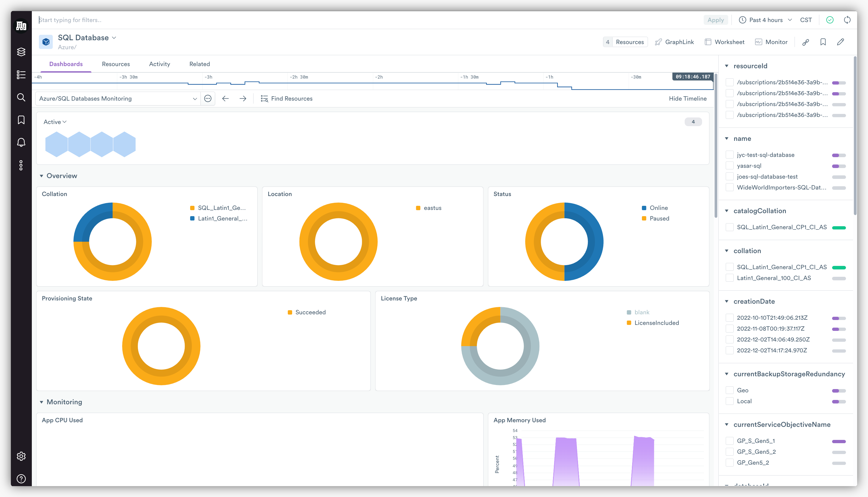
Task: Open bookmarks in the left sidebar
Action: tap(21, 120)
